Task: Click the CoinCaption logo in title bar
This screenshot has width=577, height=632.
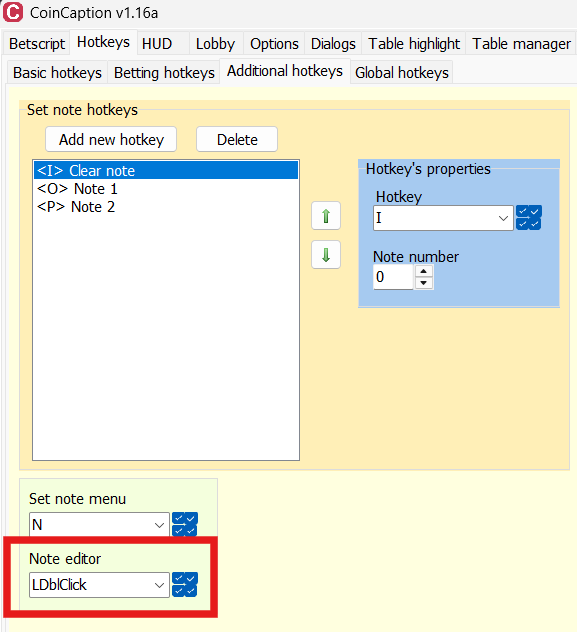Action: point(12,12)
